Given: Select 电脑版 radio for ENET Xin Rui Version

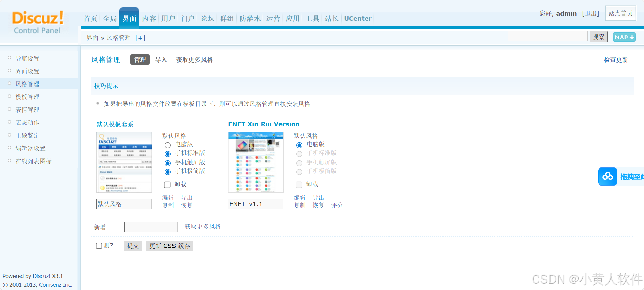Looking at the screenshot, I should pos(299,145).
